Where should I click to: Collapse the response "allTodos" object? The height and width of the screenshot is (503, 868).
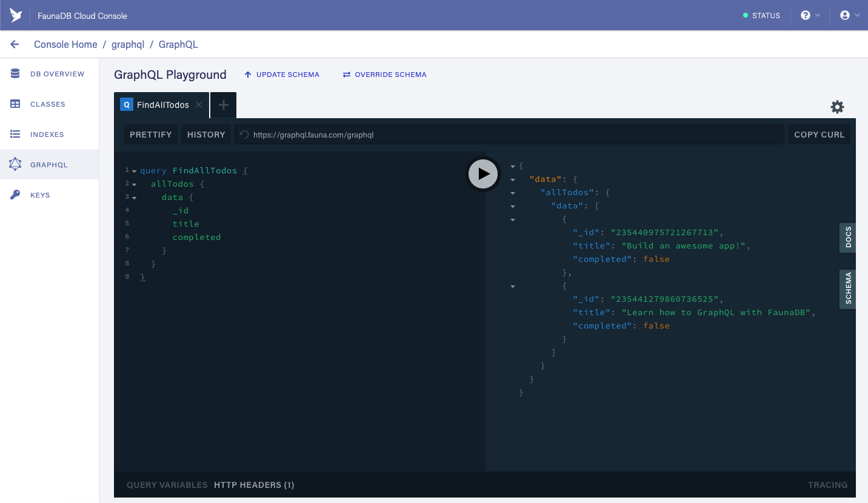tap(513, 193)
